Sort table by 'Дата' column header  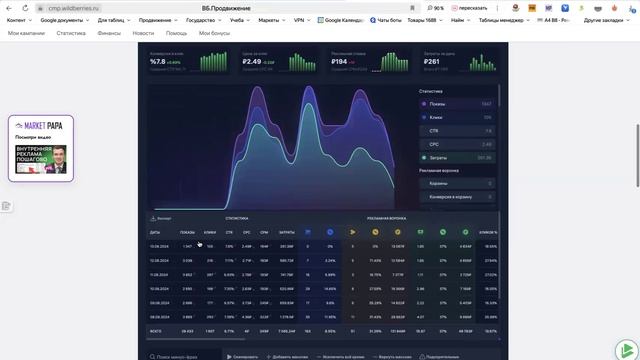point(155,232)
